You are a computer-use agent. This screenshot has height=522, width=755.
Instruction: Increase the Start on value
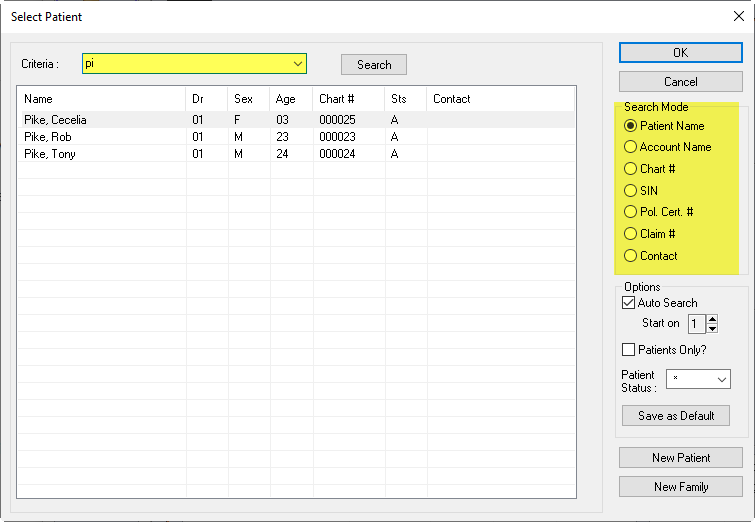pyautogui.click(x=712, y=319)
